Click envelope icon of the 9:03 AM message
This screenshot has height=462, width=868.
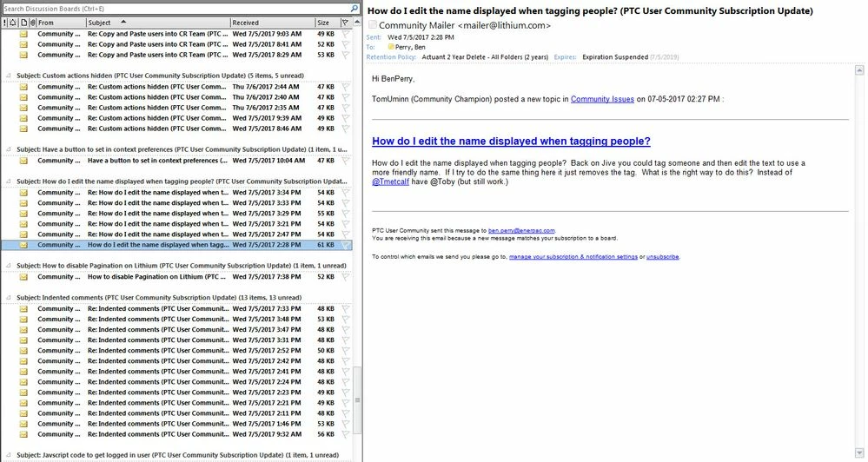[x=23, y=34]
